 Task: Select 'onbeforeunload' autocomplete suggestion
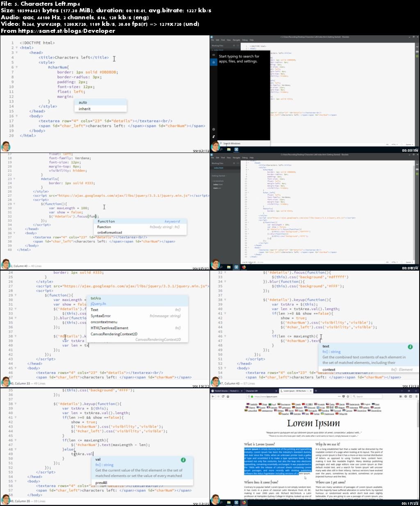(140, 232)
